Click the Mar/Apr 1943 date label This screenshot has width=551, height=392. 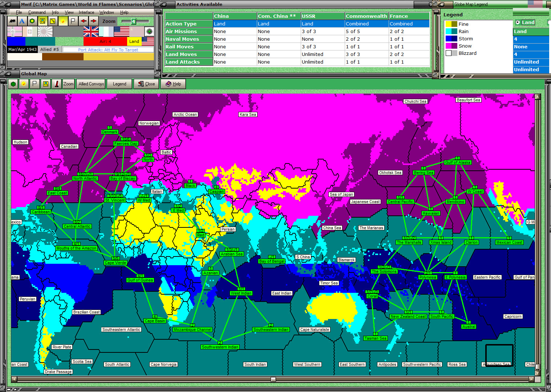(x=23, y=49)
